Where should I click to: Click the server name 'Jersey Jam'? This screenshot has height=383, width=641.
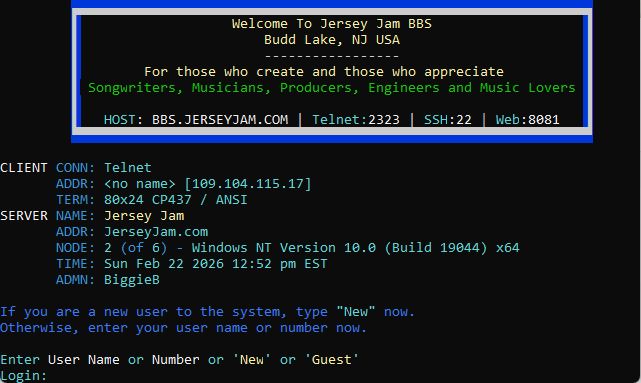click(144, 216)
